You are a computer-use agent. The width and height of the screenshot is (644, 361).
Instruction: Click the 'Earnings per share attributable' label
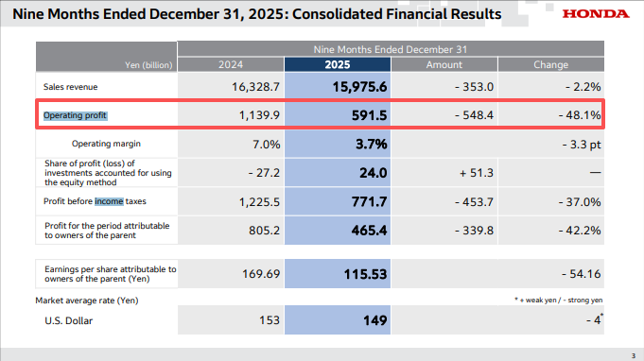110,274
